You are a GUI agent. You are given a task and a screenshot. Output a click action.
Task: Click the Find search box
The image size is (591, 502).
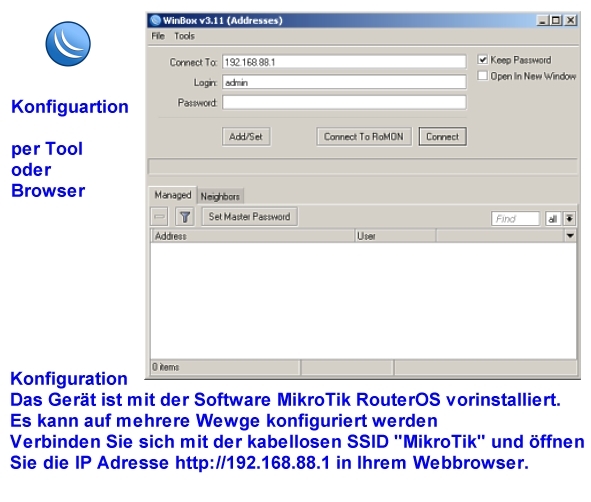[x=515, y=219]
